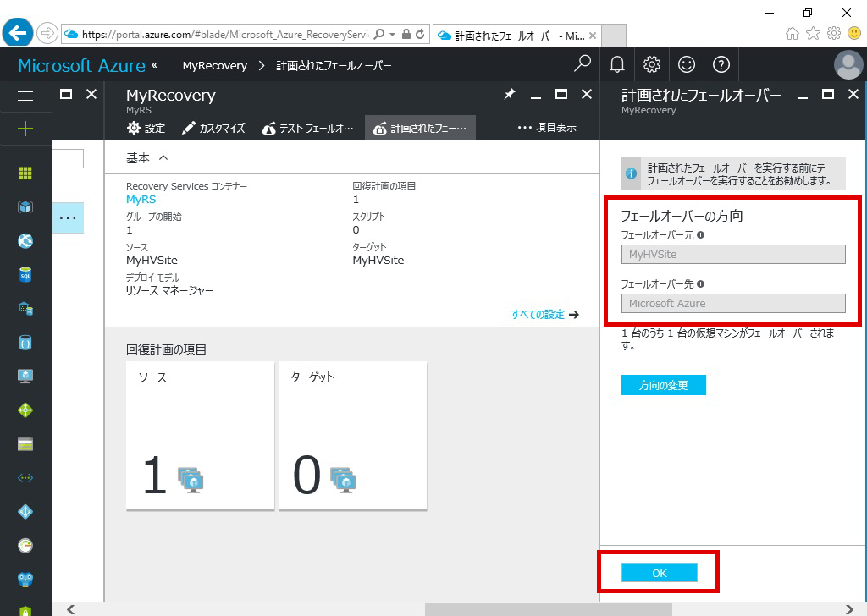Click the browser forward arrow button
This screenshot has width=867, height=616.
(x=47, y=34)
